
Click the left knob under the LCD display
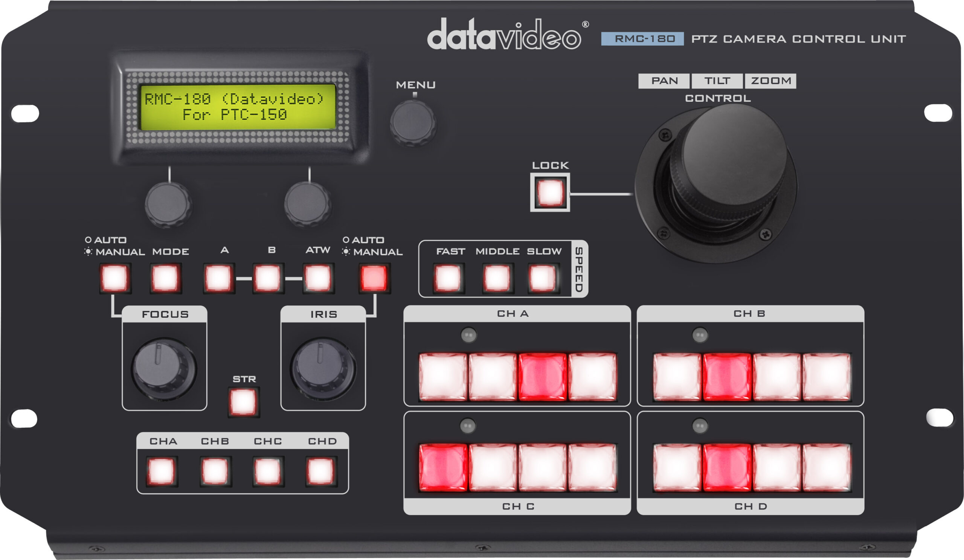tap(168, 204)
